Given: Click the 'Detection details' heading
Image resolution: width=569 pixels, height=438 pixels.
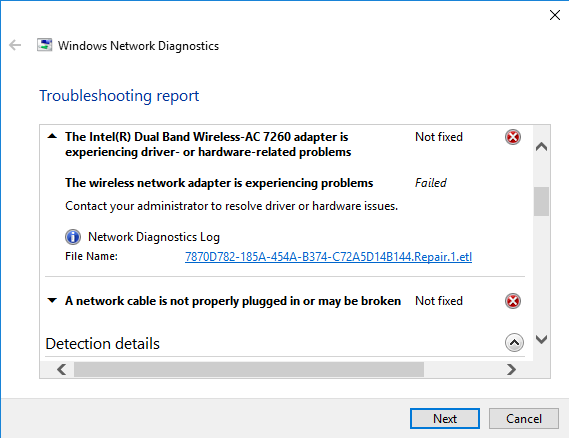Looking at the screenshot, I should click(x=102, y=344).
